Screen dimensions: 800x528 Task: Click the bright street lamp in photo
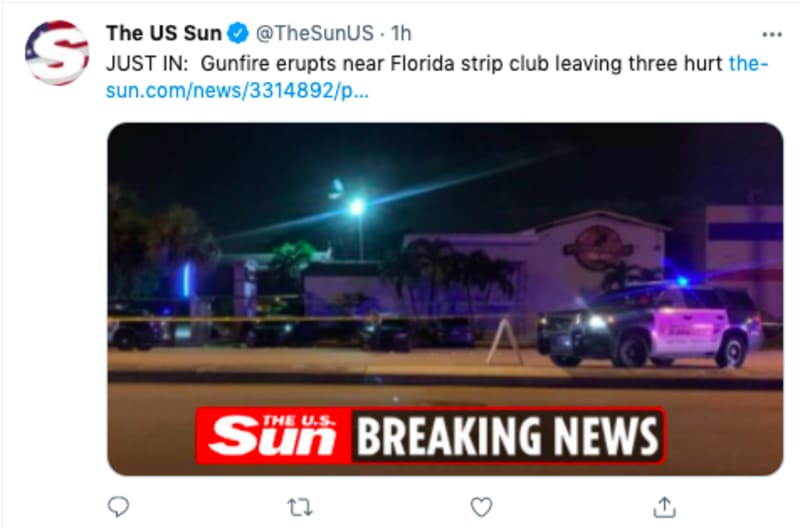click(357, 207)
